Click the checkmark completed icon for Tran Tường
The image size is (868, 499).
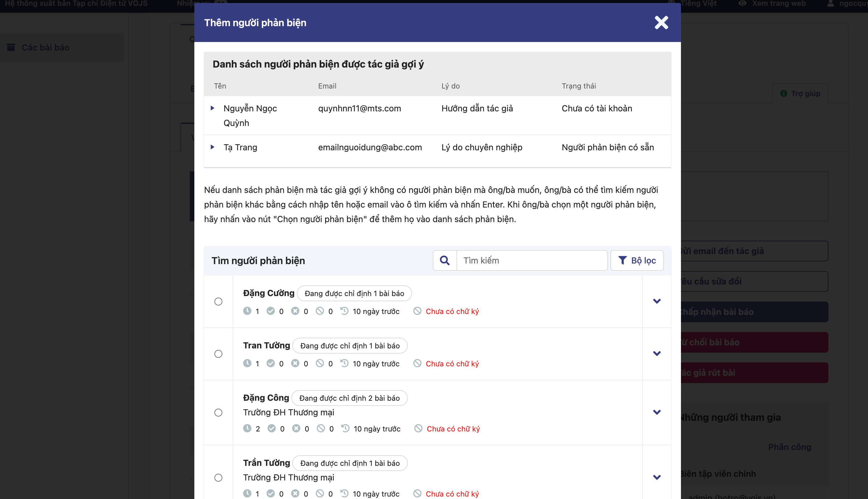coord(271,363)
